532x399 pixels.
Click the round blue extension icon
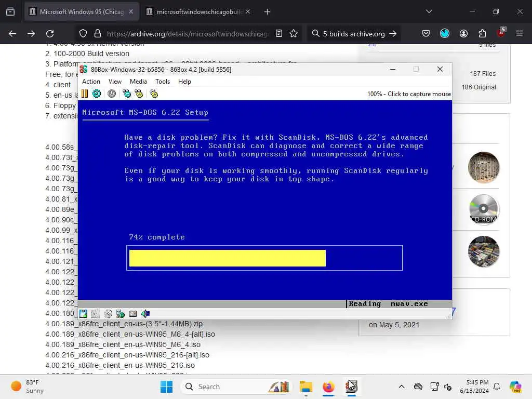pos(445,33)
